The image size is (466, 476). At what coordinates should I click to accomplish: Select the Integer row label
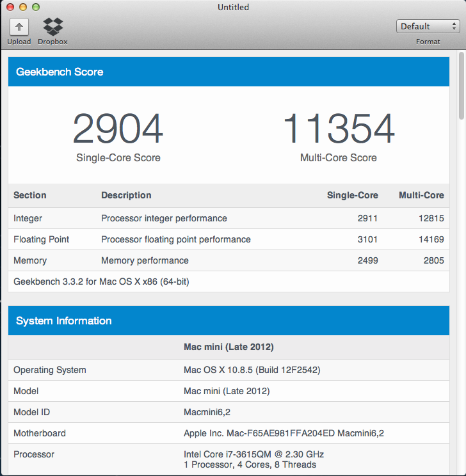[x=28, y=218]
